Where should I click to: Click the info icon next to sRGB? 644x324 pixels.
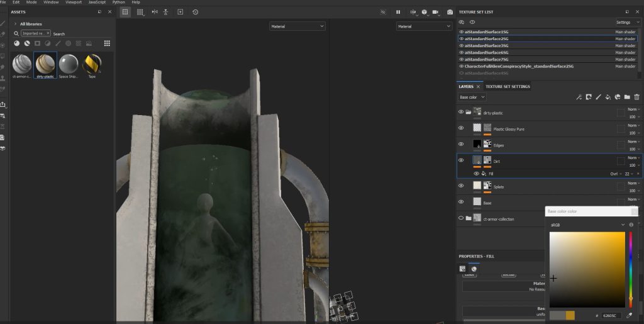pos(631,225)
